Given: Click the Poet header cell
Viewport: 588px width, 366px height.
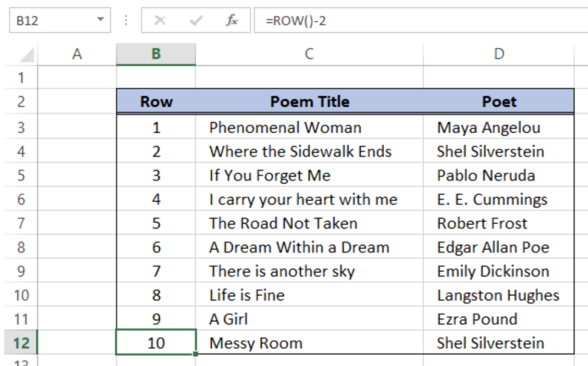Looking at the screenshot, I should coord(498,102).
